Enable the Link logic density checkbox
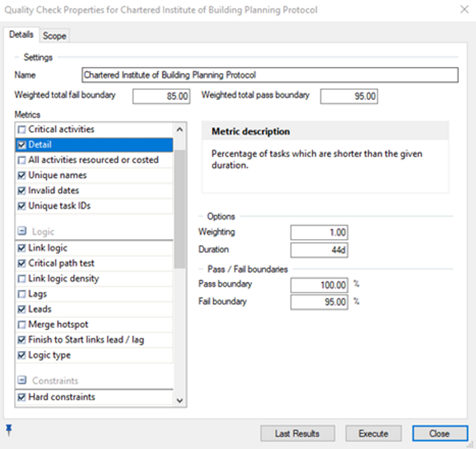476x449 pixels. pos(22,279)
